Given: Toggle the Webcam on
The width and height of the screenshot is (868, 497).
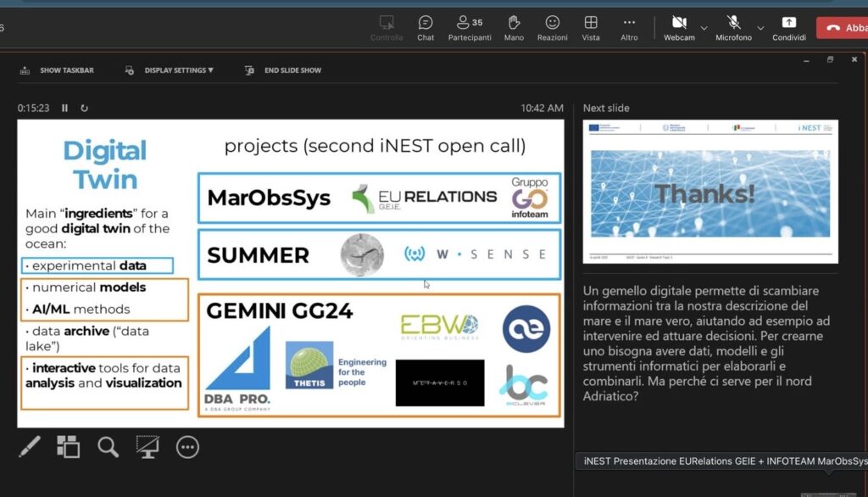Looking at the screenshot, I should (679, 28).
